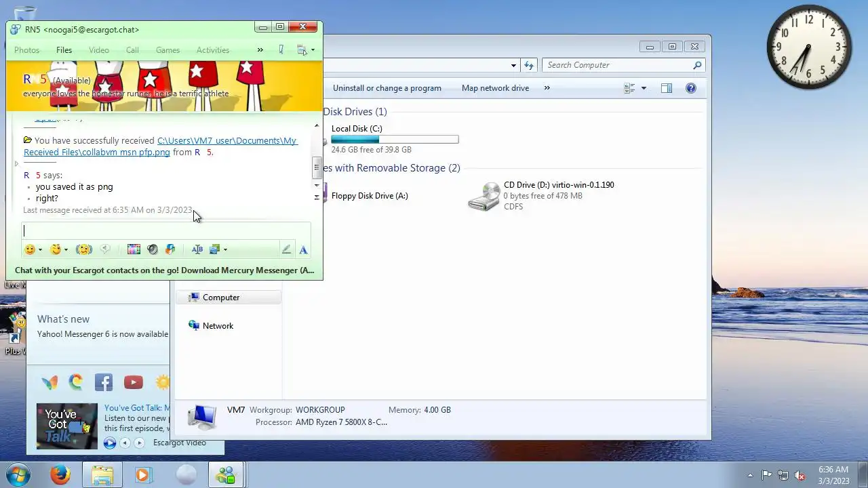Select Network in Explorer navigation pane

pyautogui.click(x=218, y=326)
